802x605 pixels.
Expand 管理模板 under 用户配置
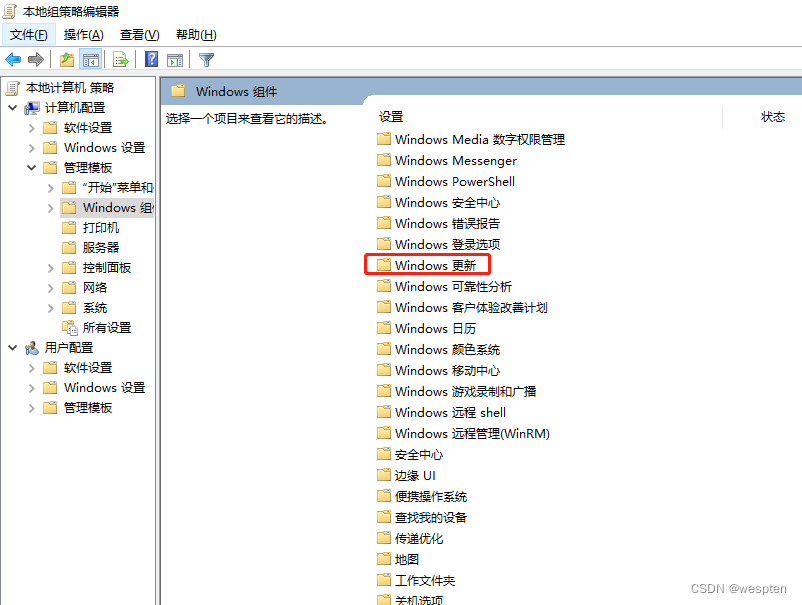(x=32, y=408)
